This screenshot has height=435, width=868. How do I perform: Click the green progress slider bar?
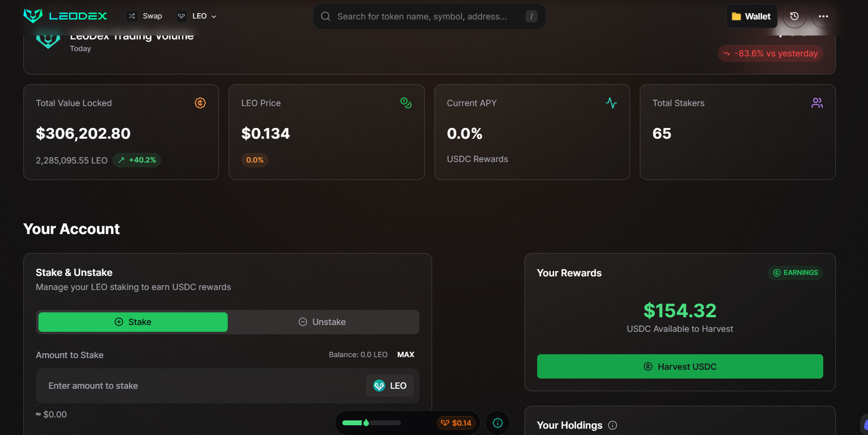coord(371,423)
